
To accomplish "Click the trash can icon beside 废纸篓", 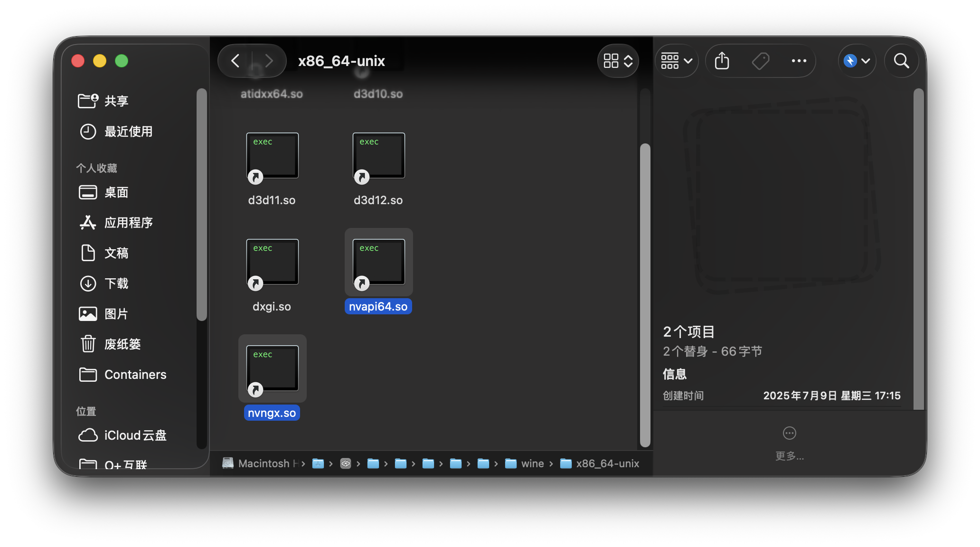I will point(88,344).
